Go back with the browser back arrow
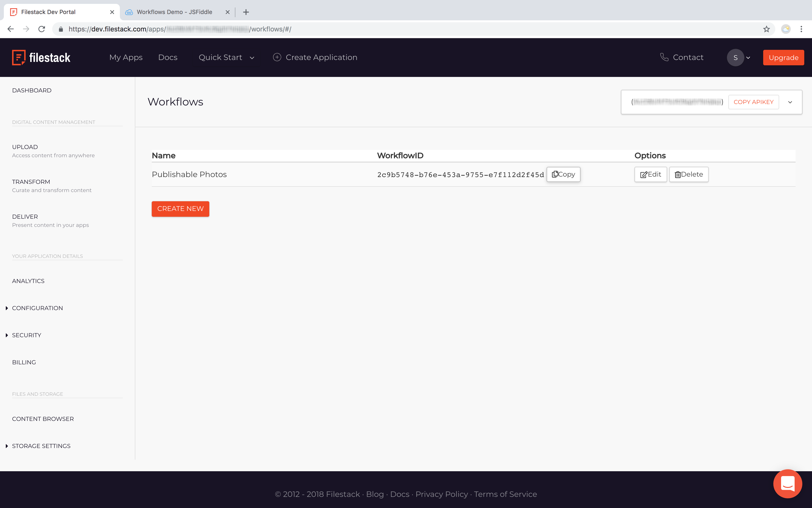The image size is (812, 508). pos(11,29)
